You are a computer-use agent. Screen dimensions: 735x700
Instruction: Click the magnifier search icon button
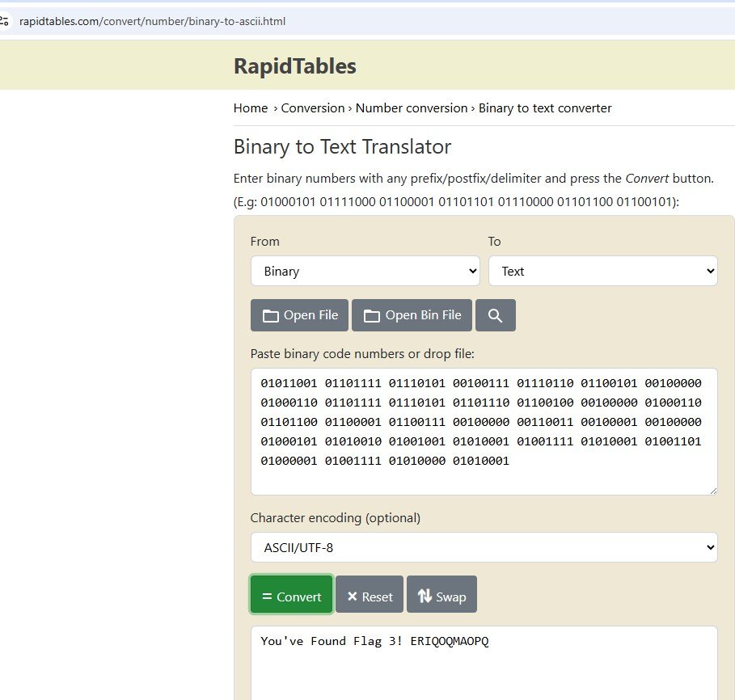495,315
